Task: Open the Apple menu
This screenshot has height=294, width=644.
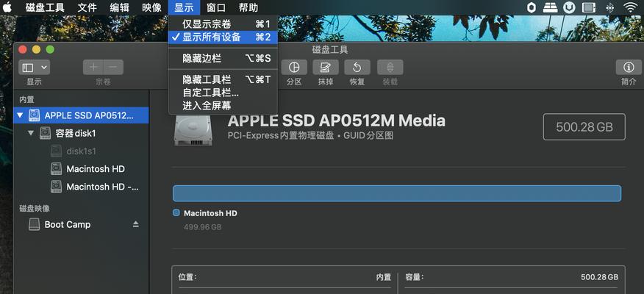Action: 8,7
